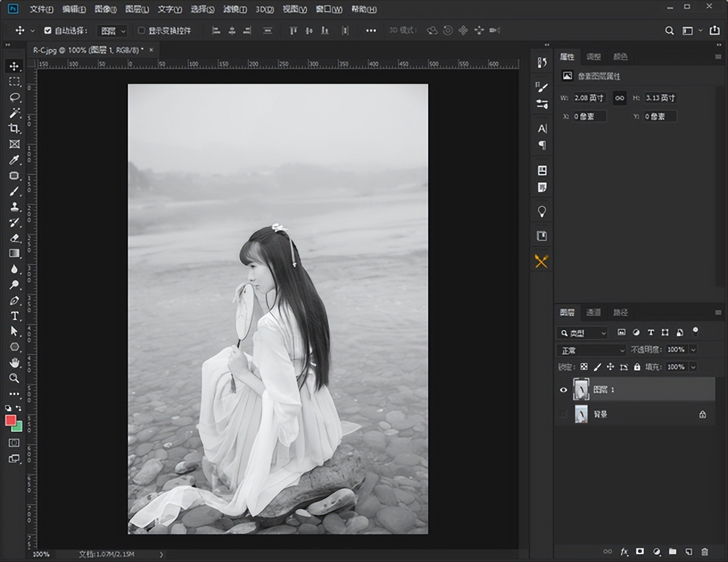Delete layer using trash icon
This screenshot has height=562, width=728.
point(705,551)
